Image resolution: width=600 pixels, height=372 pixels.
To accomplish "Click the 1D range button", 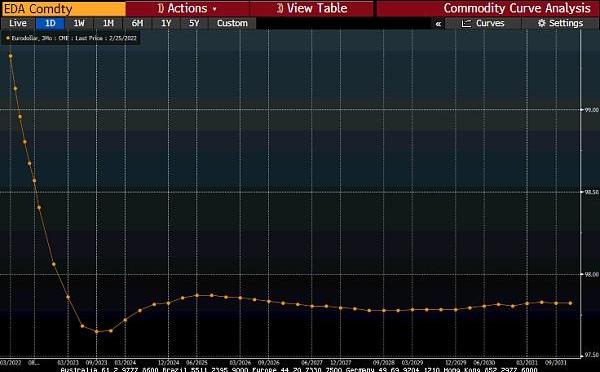I will click(x=50, y=23).
